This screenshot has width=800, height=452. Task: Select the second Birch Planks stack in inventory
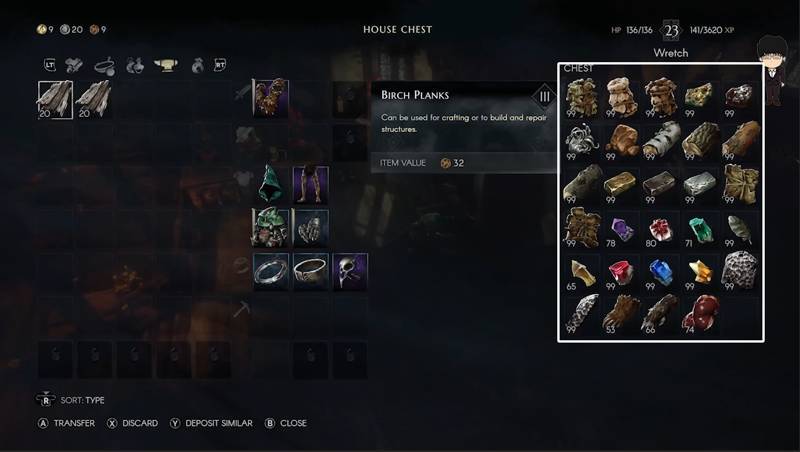[x=94, y=99]
